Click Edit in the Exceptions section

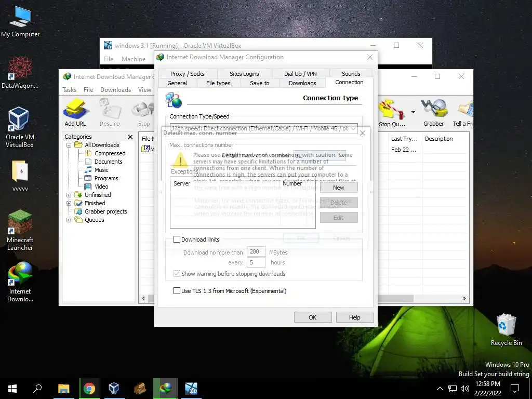(339, 218)
